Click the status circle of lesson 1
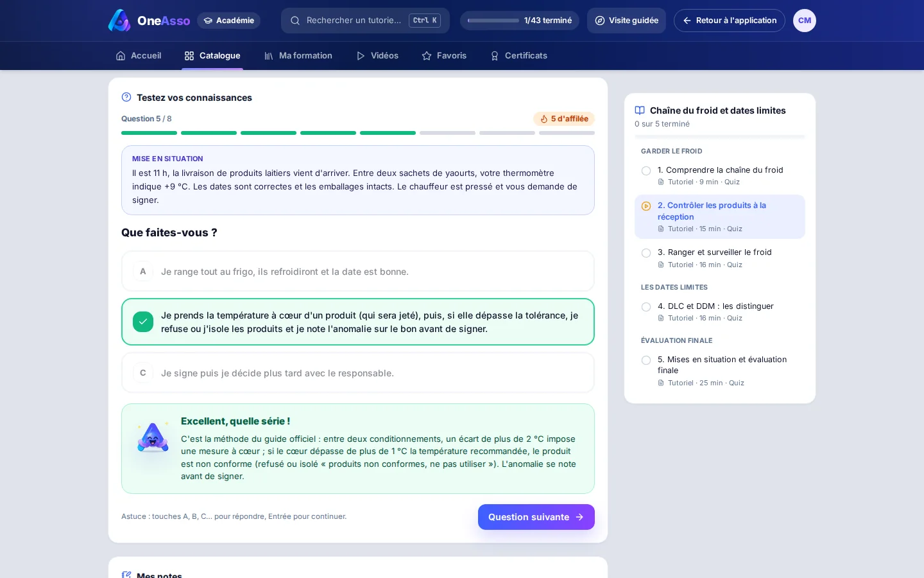Image resolution: width=924 pixels, height=578 pixels. 646,171
